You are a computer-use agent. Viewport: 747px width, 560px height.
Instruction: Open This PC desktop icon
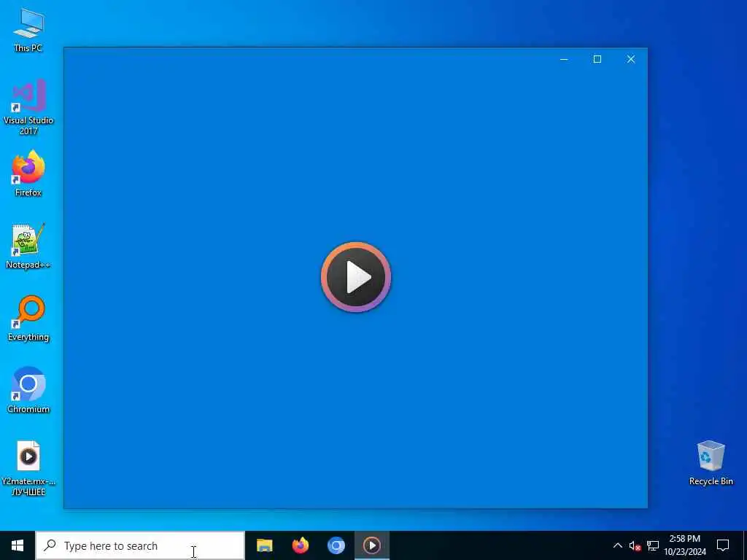point(28,29)
